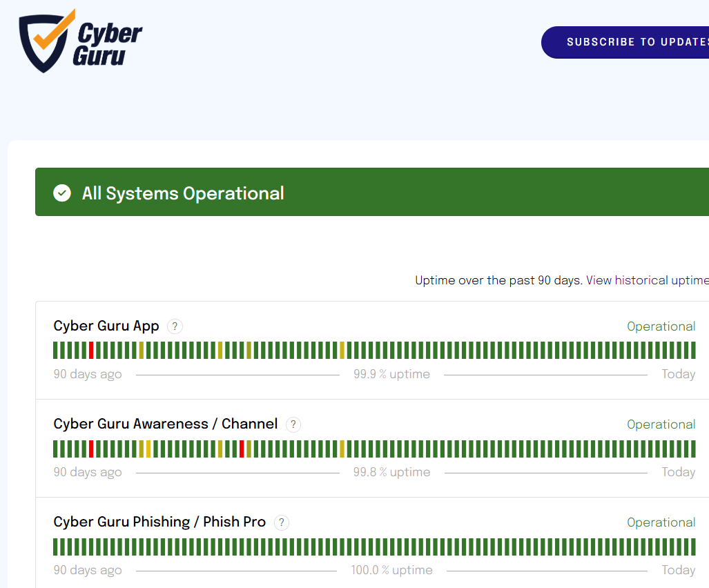Click the help icon beside Cyber Guru Phishing / Phish Pro
Viewport: 709px width, 588px height.
(282, 522)
